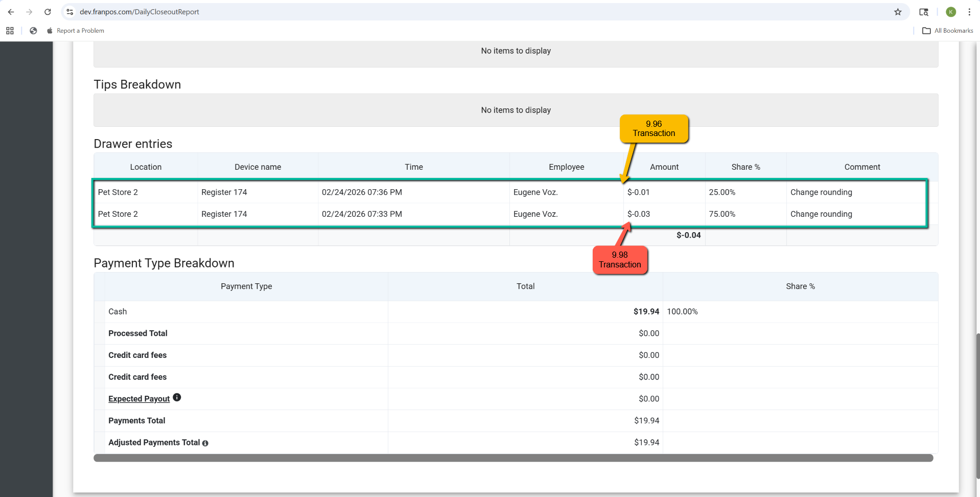Click the browser forward arrow

tap(29, 12)
